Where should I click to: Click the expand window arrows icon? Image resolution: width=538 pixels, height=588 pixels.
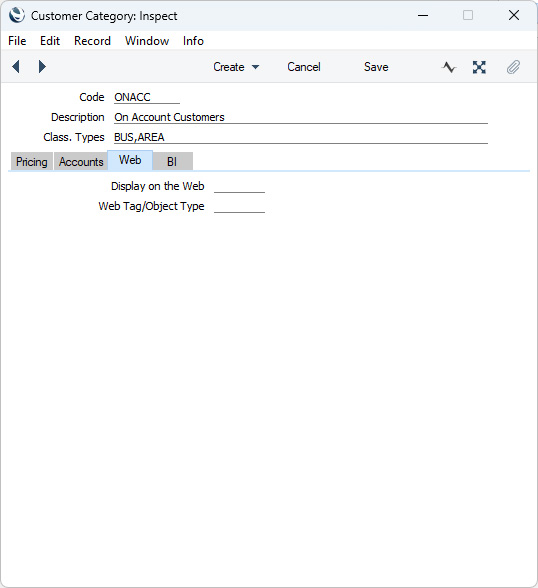coord(479,67)
